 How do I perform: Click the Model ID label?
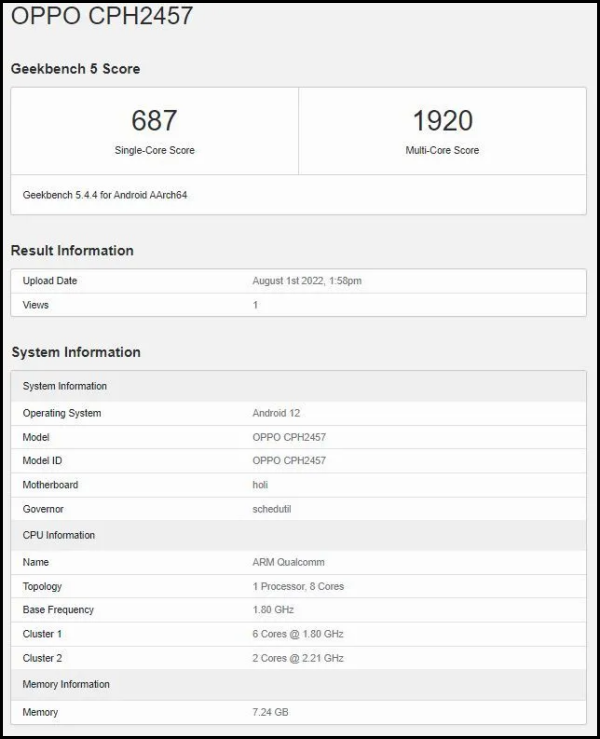(42, 460)
